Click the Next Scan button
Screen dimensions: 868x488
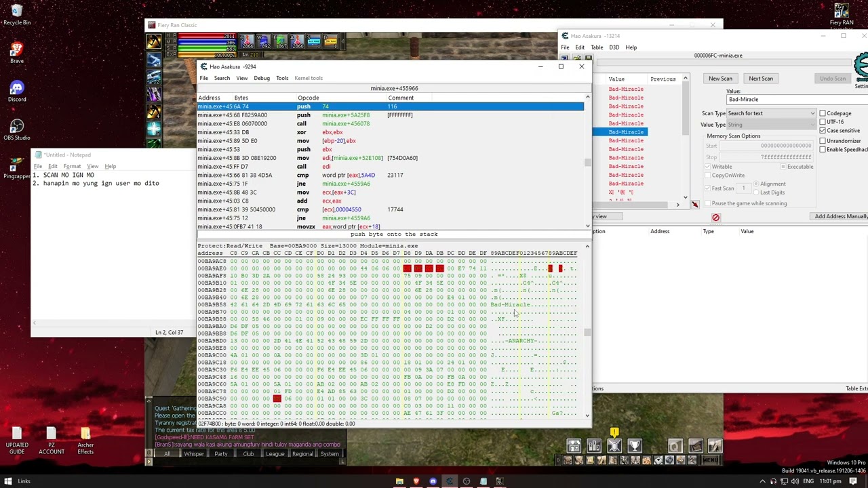pyautogui.click(x=761, y=79)
